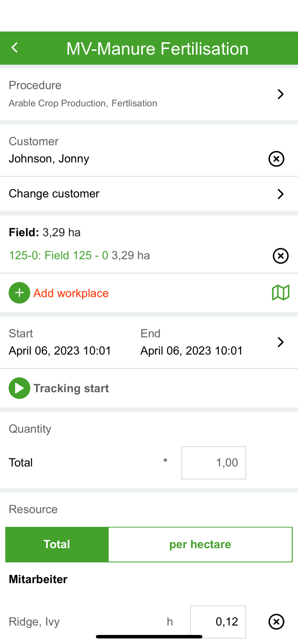Viewport: 298px width, 644px height.
Task: Open the map view icon
Action: tap(281, 293)
